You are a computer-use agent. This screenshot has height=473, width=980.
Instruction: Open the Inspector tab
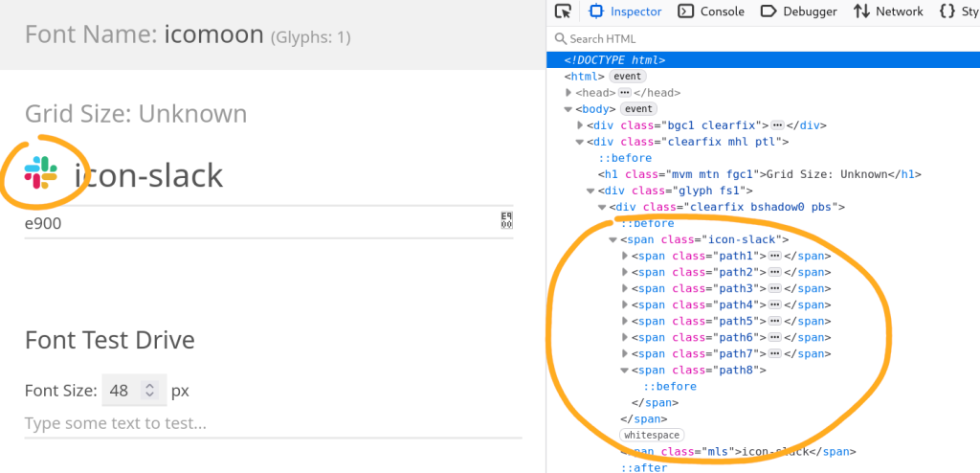(x=624, y=11)
